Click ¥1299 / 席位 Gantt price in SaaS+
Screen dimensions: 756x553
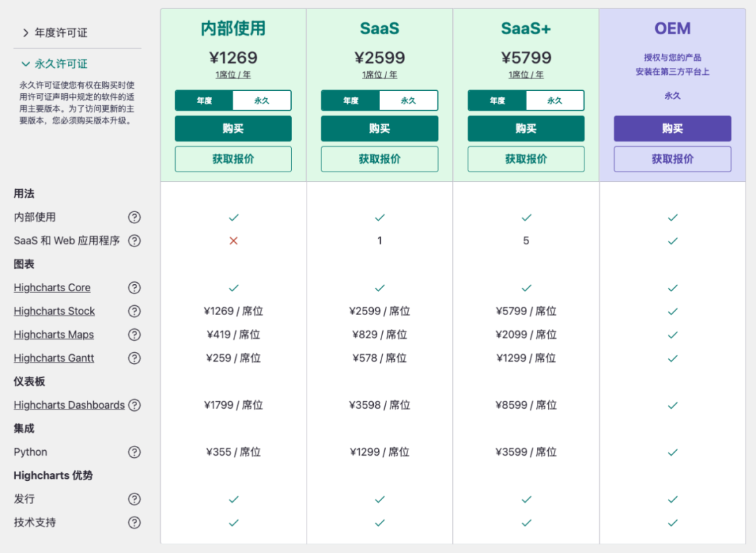[526, 358]
